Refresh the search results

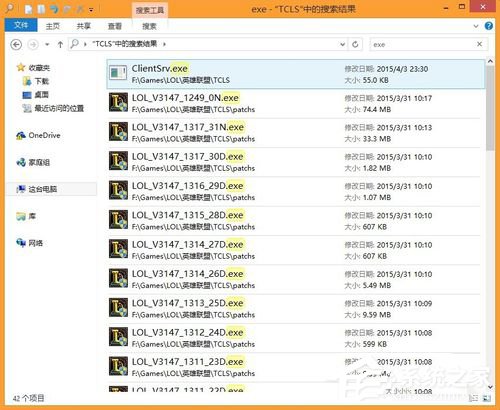[355, 44]
